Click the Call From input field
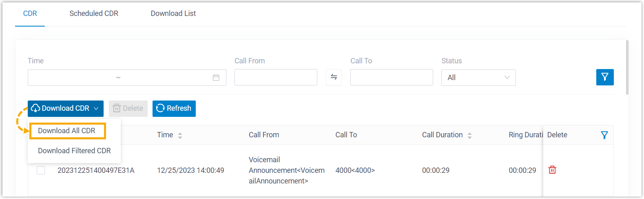The height and width of the screenshot is (199, 644). pos(276,77)
